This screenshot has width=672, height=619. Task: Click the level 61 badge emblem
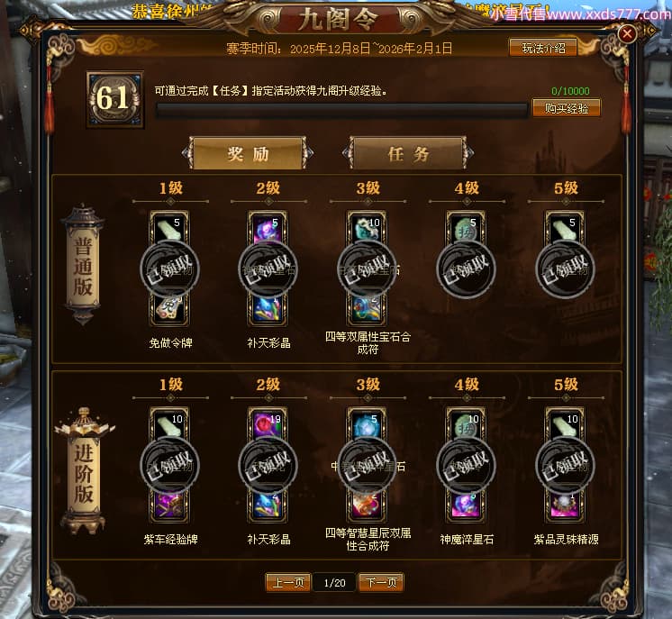[x=115, y=99]
